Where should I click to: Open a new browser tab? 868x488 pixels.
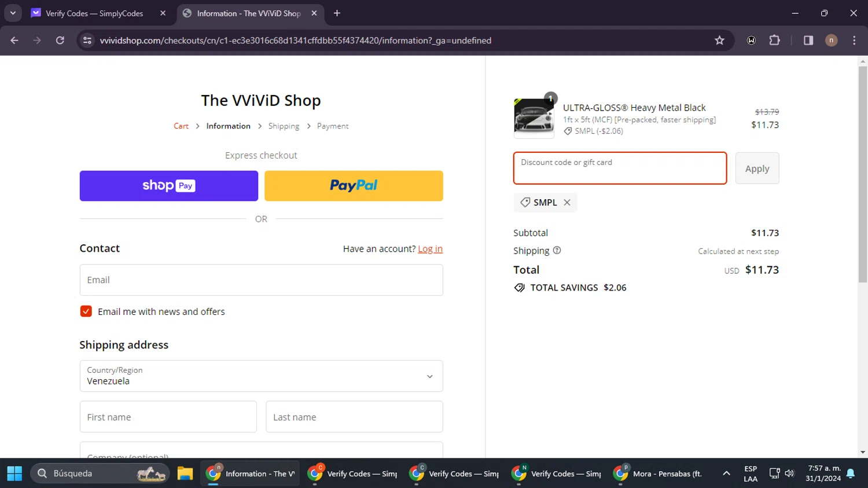pyautogui.click(x=337, y=13)
